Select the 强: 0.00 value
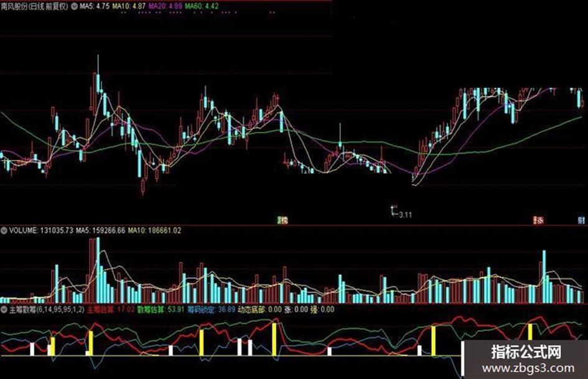The height and width of the screenshot is (379, 588). pos(322,310)
